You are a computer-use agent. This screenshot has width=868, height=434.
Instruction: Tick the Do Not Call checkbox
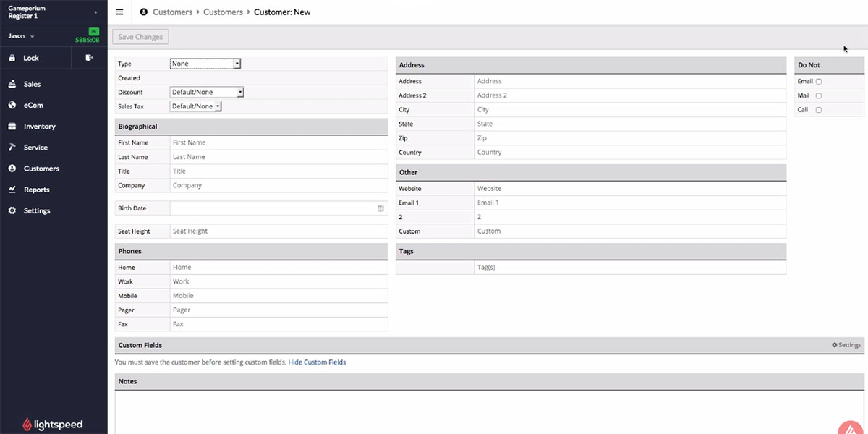click(x=819, y=110)
